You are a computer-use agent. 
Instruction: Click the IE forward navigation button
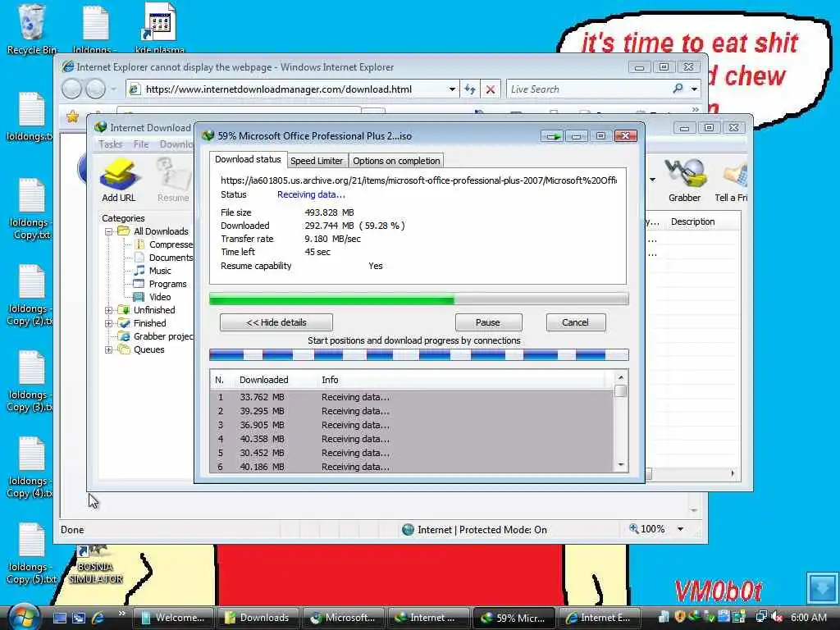tap(95, 89)
